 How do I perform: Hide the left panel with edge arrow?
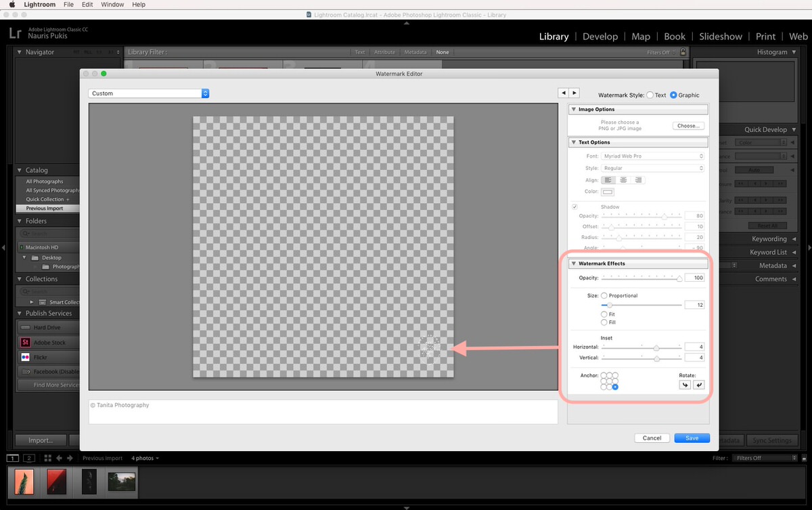click(x=3, y=247)
